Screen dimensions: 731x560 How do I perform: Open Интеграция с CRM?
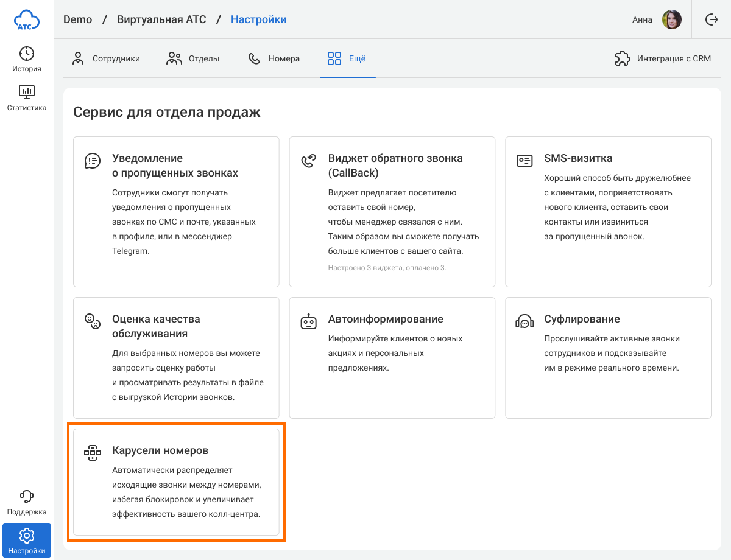pos(663,59)
